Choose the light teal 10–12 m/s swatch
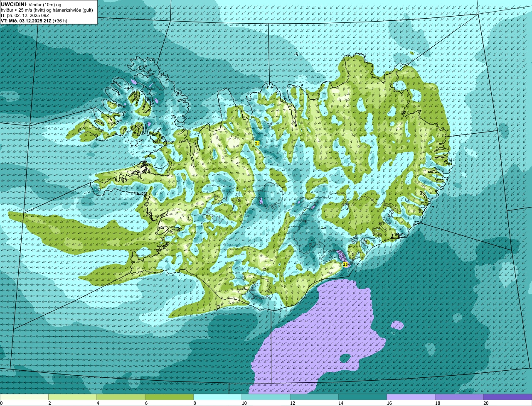This screenshot has width=532, height=406. point(266,397)
